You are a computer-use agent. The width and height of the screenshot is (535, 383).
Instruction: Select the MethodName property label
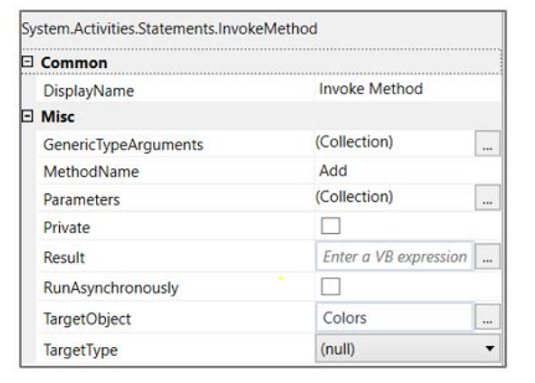click(91, 172)
